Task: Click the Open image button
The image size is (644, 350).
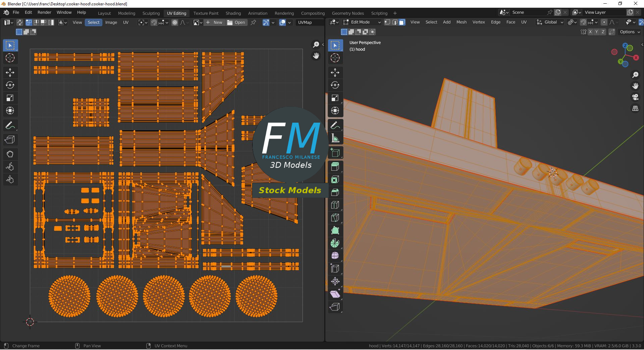Action: [236, 23]
